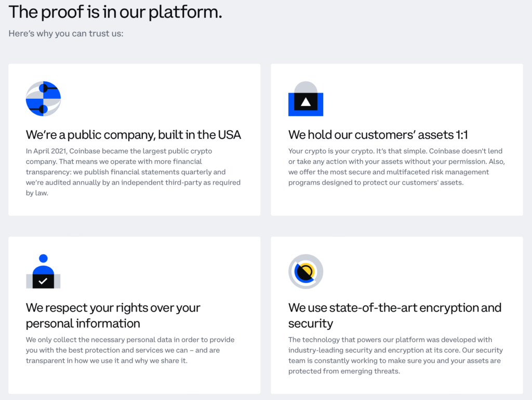
Task: Click "We hold our customers' assets 1:1" heading
Action: coord(378,135)
